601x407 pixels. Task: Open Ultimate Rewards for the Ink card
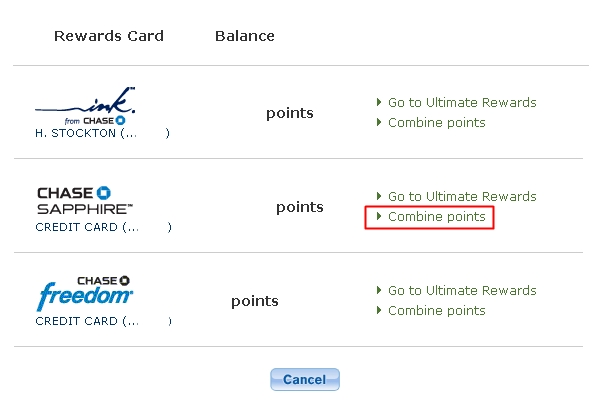[462, 102]
